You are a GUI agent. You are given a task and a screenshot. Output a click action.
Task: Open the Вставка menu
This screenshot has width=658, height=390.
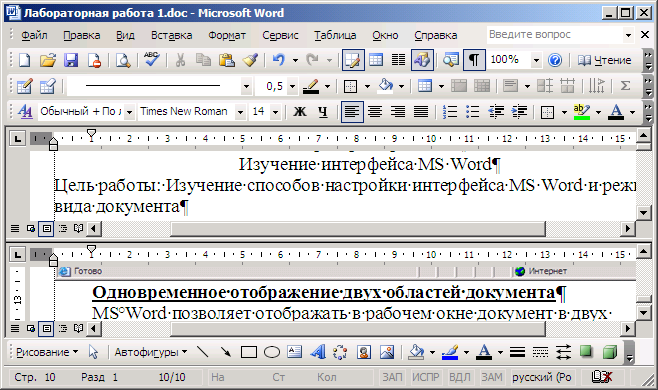(x=172, y=35)
